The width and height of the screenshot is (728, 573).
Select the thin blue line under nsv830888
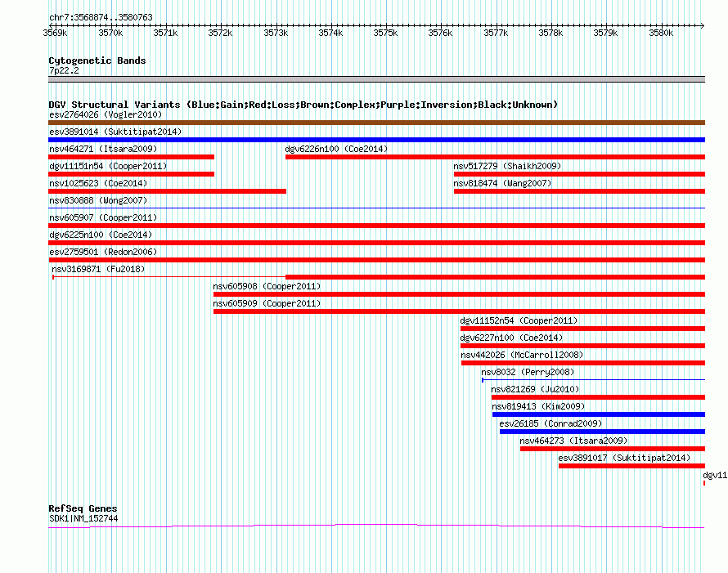pos(376,208)
